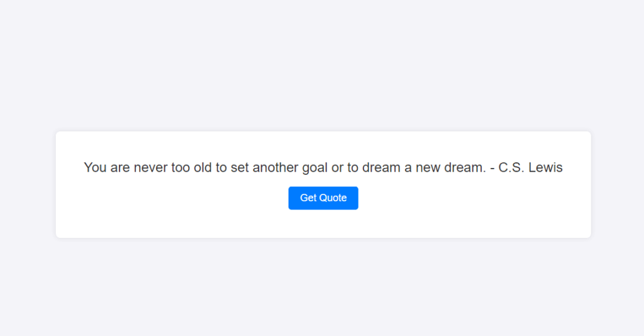Click the word "You" starting the quote

pyautogui.click(x=95, y=168)
